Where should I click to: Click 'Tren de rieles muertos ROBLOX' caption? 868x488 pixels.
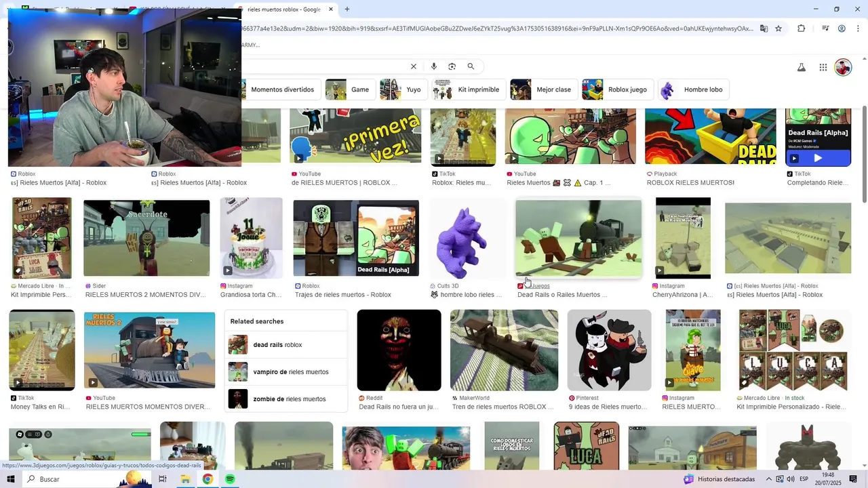[x=502, y=407]
